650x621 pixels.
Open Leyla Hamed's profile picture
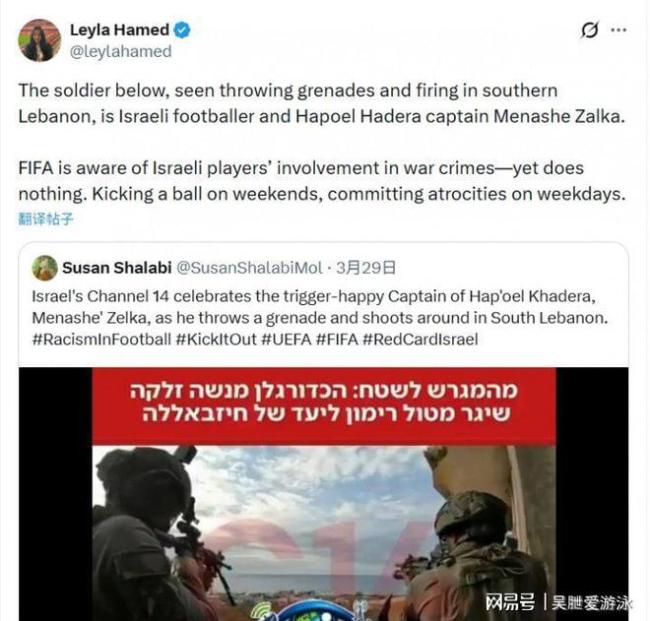click(x=39, y=40)
